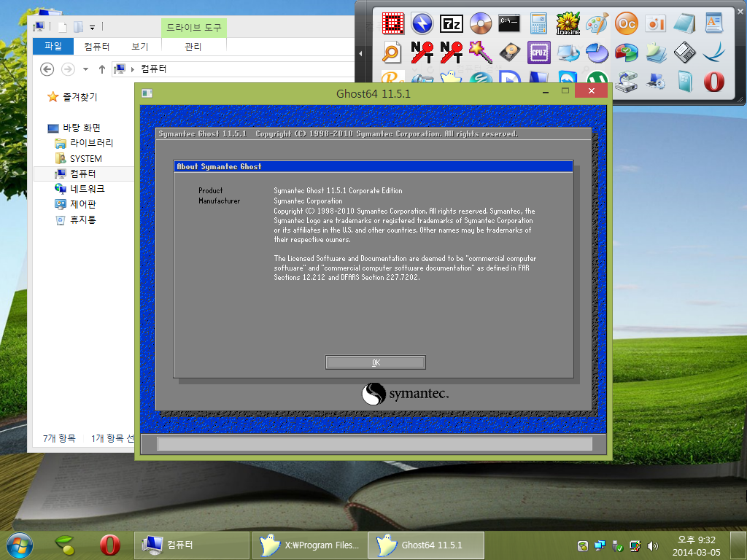Open the red pixel-grid icon in the launcher
This screenshot has width=747, height=560.
[x=393, y=23]
